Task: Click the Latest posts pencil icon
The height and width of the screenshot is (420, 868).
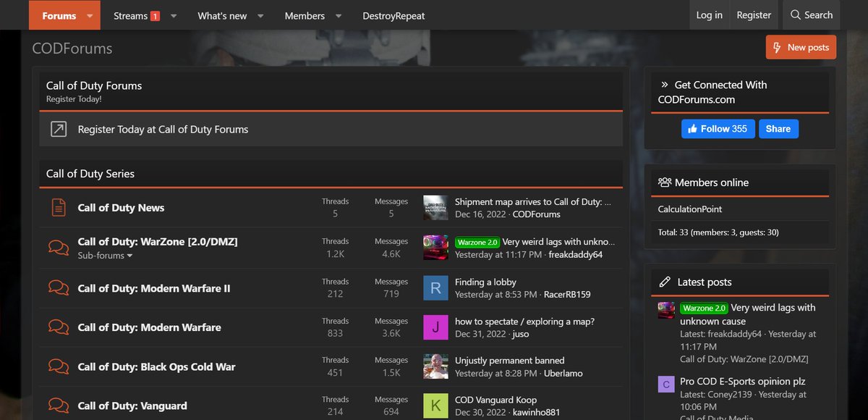Action: 665,282
